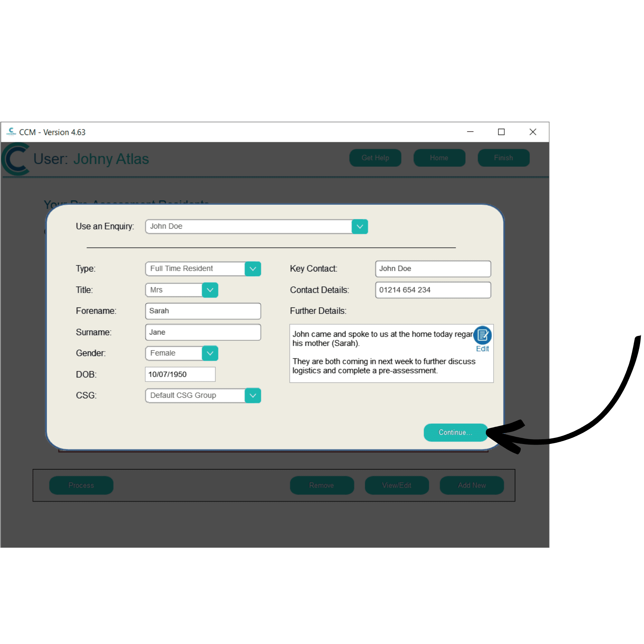Click the View/Edit button
This screenshot has width=644, height=644.
tap(397, 485)
